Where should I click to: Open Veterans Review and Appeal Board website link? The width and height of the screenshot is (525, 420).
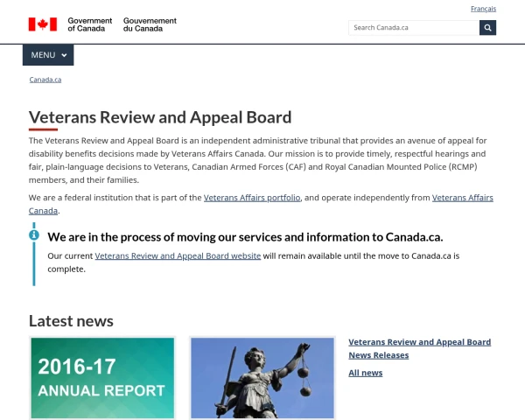[178, 255]
